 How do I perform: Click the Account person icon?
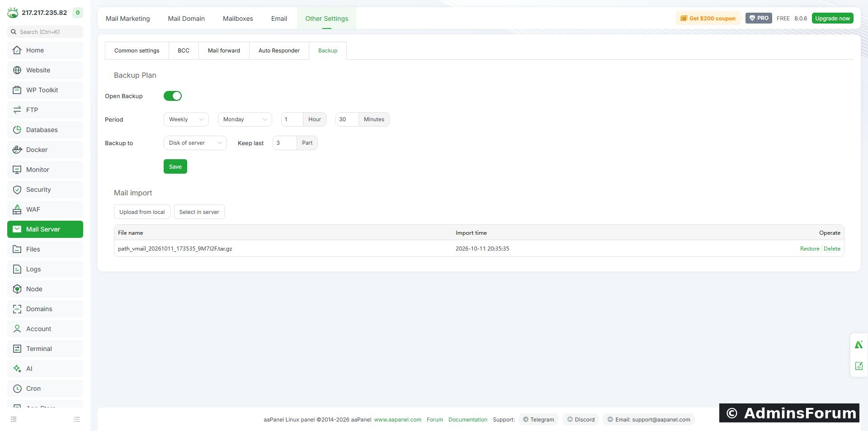coord(17,329)
